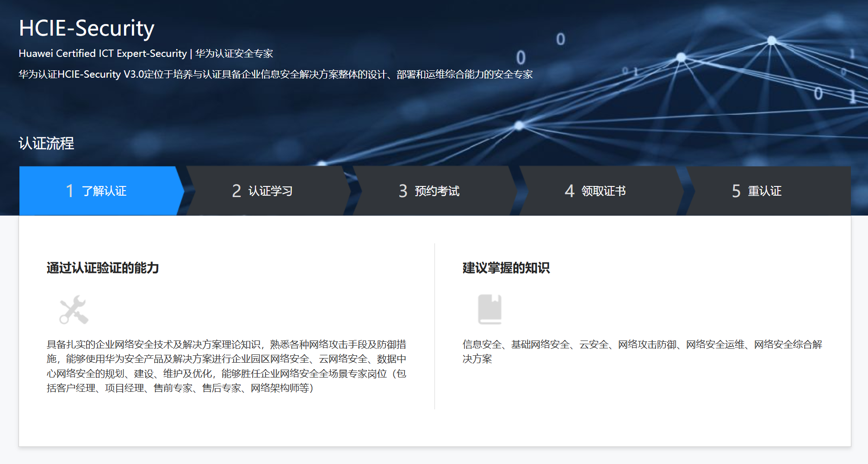Open the 重认证 step tab
Image resolution: width=868 pixels, height=464 pixels.
click(768, 191)
